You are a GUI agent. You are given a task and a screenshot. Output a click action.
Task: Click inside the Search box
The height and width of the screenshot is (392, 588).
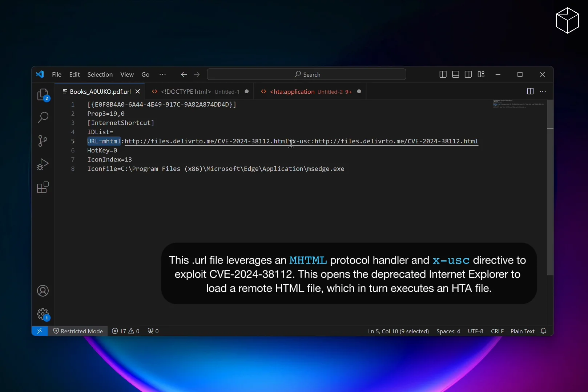(x=307, y=74)
